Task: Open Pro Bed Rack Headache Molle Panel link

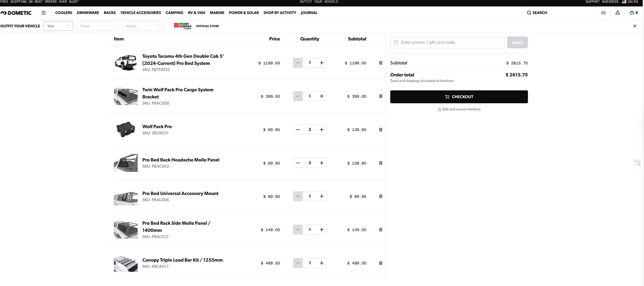Action: [x=181, y=160]
